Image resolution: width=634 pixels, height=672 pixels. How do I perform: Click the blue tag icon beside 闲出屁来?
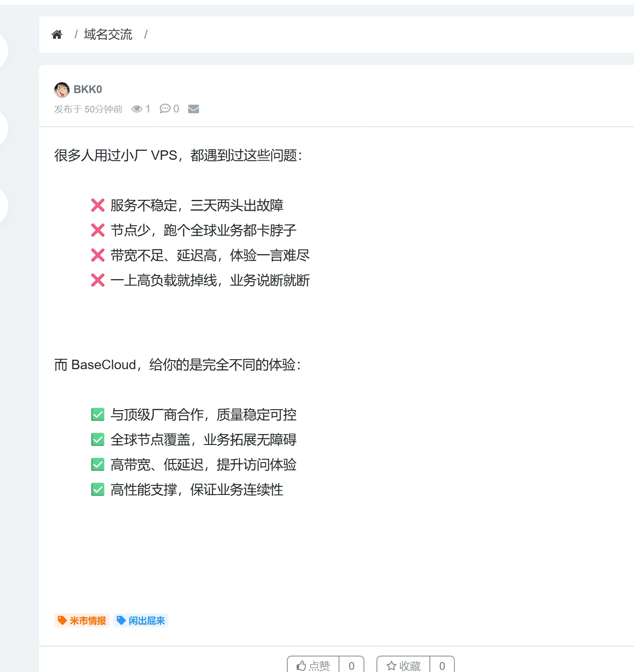pos(121,620)
